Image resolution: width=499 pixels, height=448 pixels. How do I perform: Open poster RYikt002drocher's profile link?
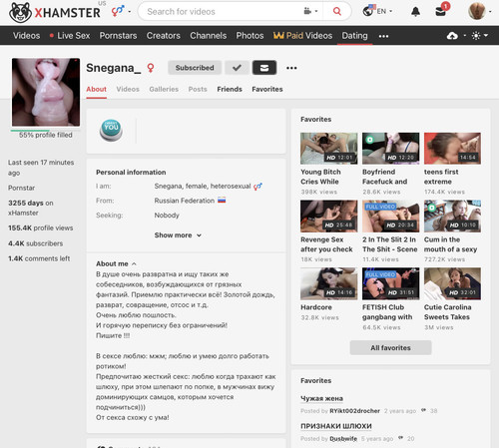tap(354, 411)
